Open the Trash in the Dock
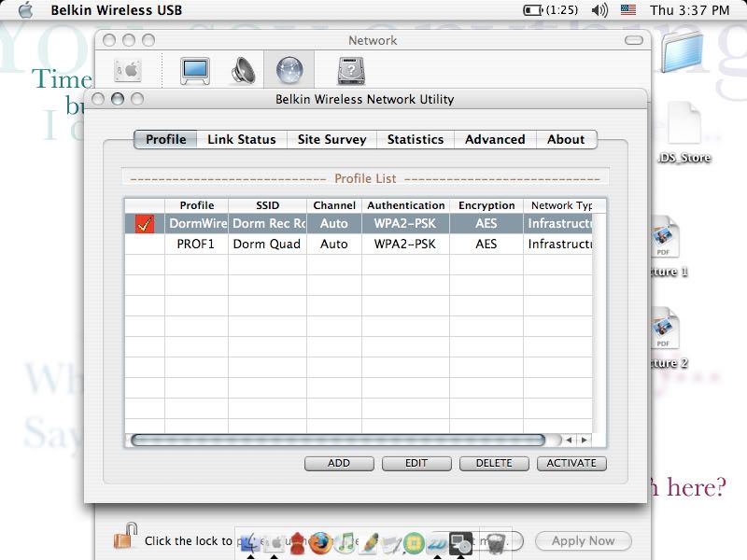The image size is (747, 560). tap(496, 543)
